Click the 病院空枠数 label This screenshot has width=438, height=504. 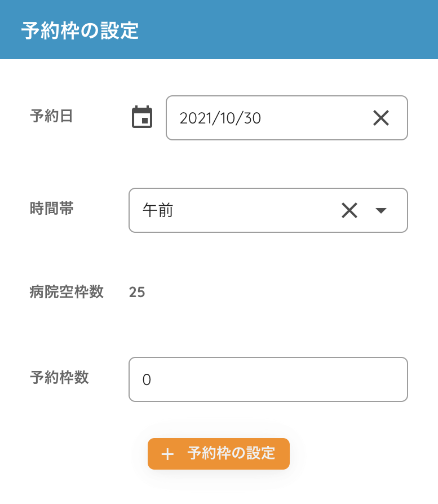67,292
